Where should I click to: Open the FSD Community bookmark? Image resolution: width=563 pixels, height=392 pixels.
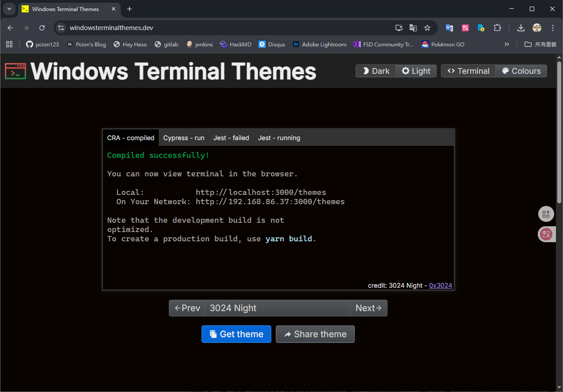(384, 44)
